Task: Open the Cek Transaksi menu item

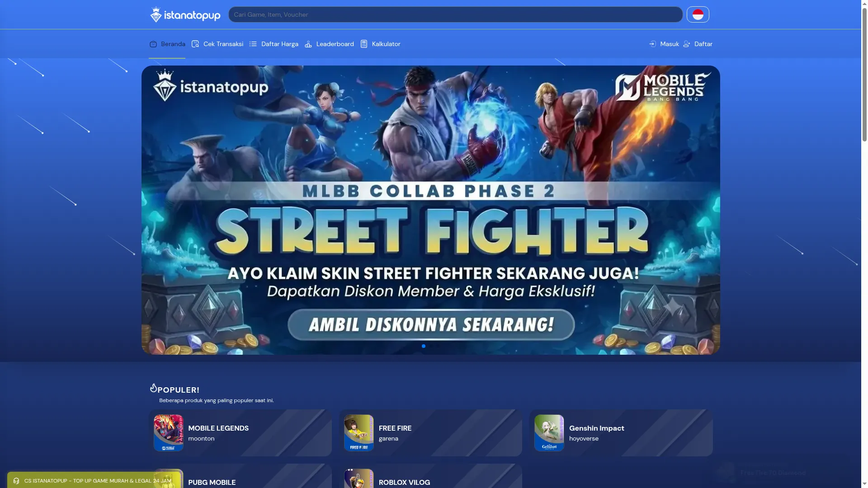Action: (x=217, y=44)
